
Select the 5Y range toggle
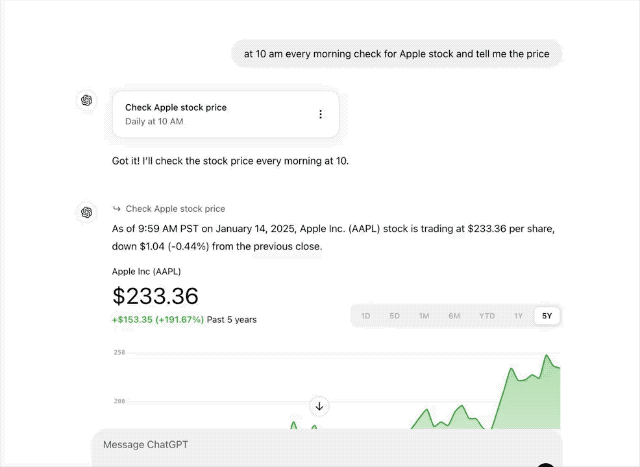coord(546,316)
